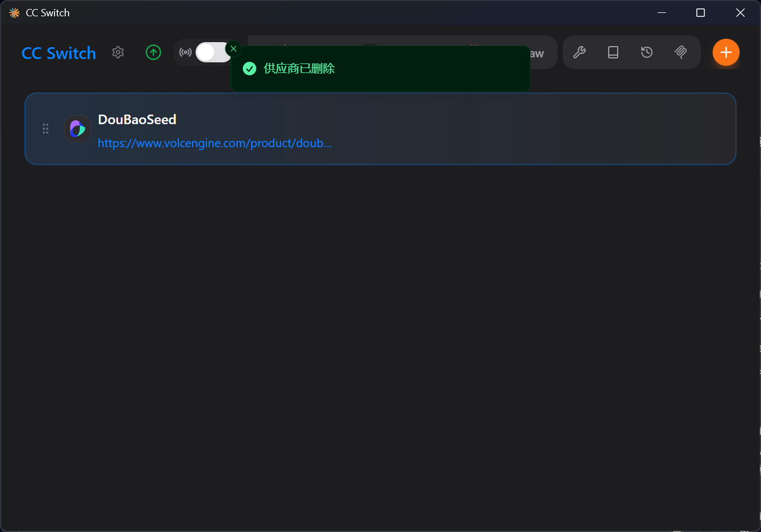This screenshot has height=532, width=761.
Task: Click the blue CC Switch title
Action: point(58,53)
